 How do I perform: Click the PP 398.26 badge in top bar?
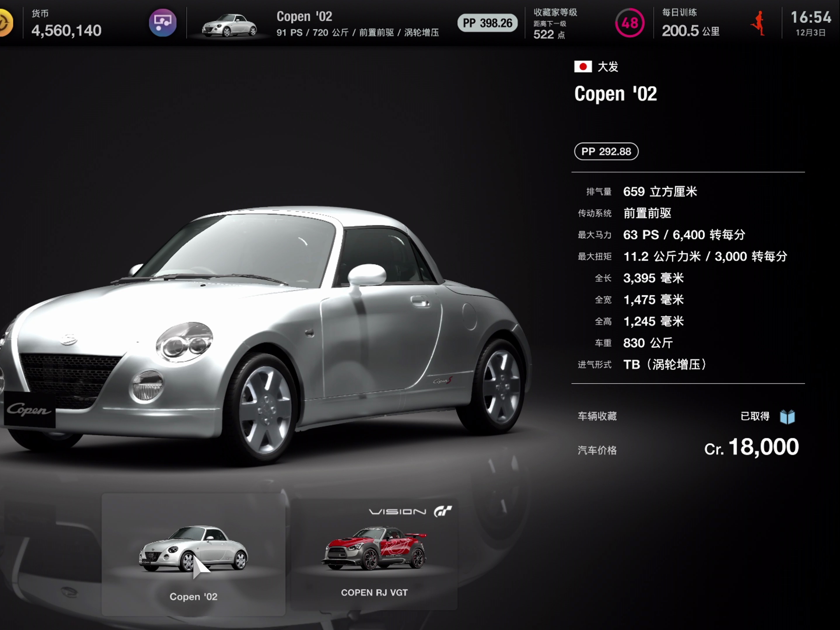(487, 23)
